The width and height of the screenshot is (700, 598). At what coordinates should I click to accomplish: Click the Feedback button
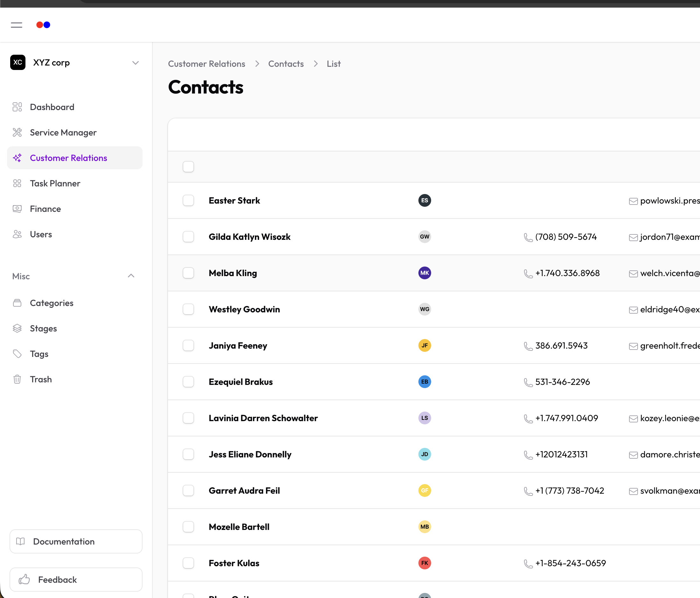click(76, 580)
